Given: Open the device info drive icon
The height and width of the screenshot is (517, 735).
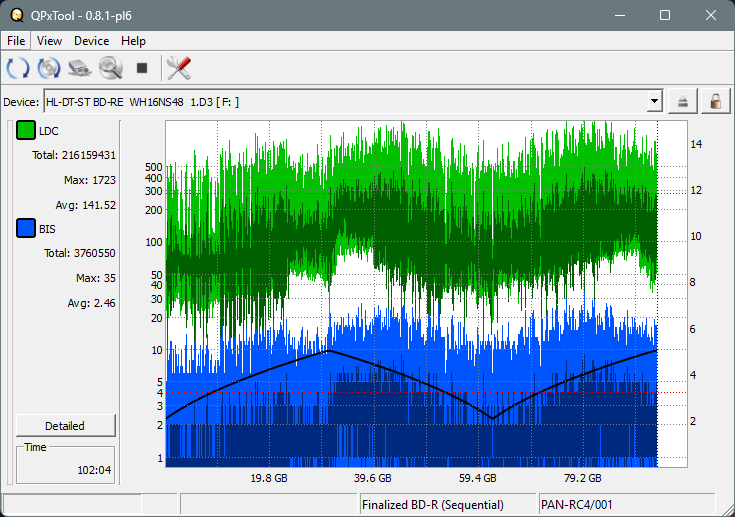Looking at the screenshot, I should 80,68.
